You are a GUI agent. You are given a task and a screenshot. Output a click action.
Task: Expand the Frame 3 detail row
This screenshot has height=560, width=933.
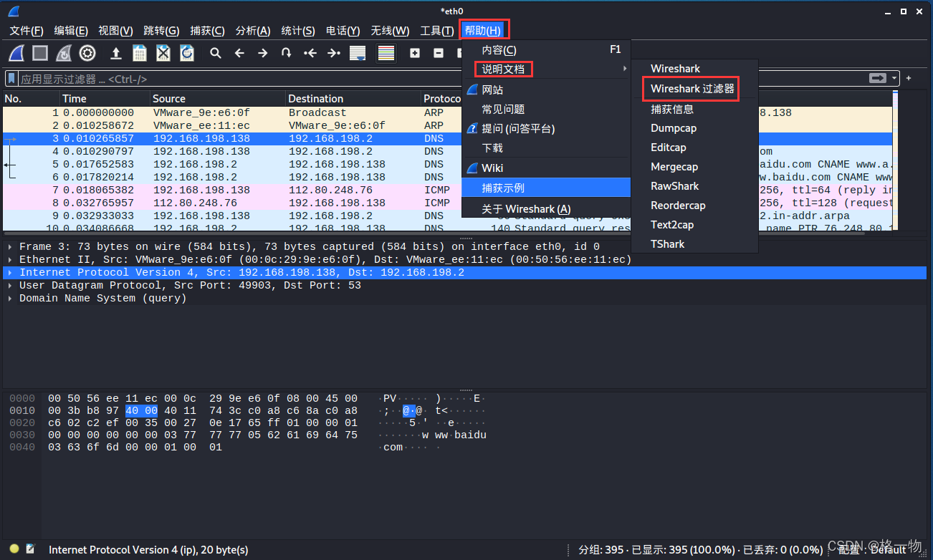[x=9, y=246]
